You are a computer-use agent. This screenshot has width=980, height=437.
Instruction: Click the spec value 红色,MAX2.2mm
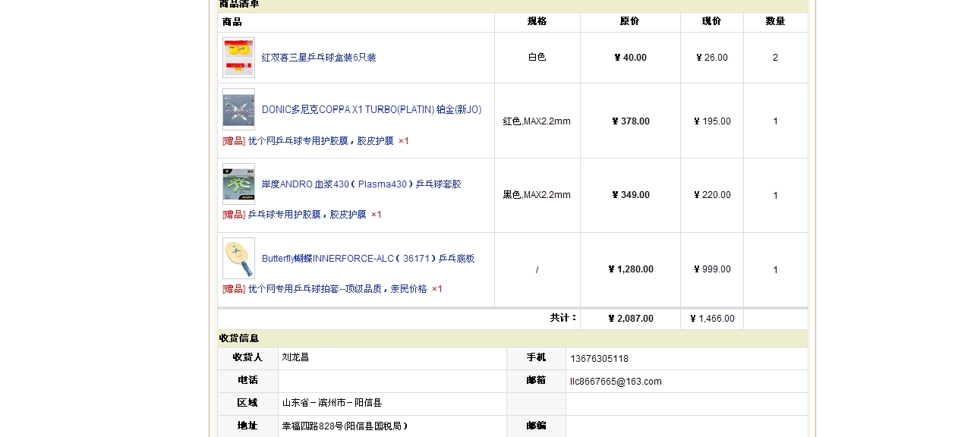[537, 121]
